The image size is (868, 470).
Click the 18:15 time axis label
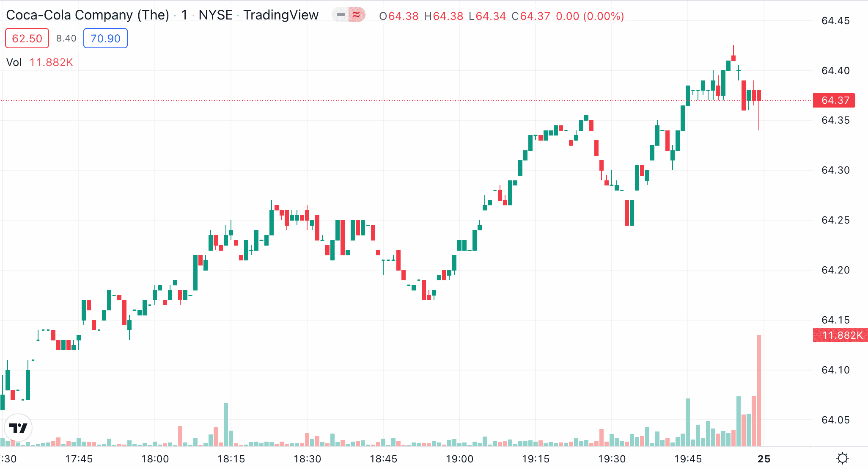[x=231, y=459]
